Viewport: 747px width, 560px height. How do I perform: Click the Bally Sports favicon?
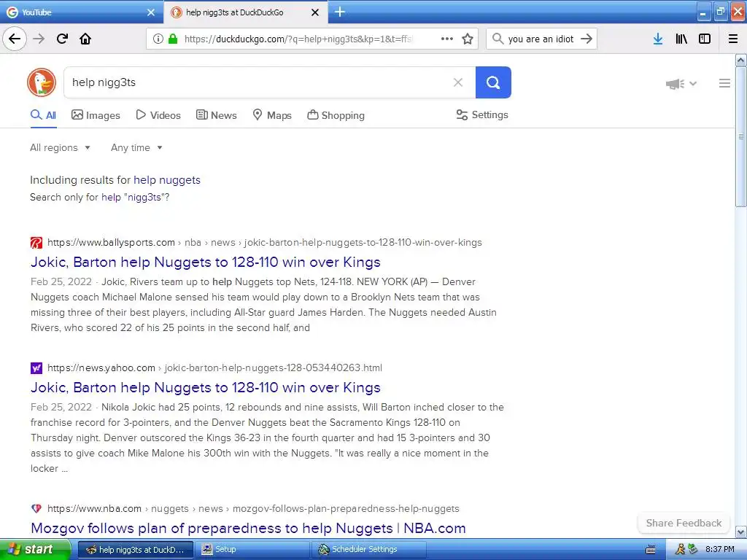(36, 243)
